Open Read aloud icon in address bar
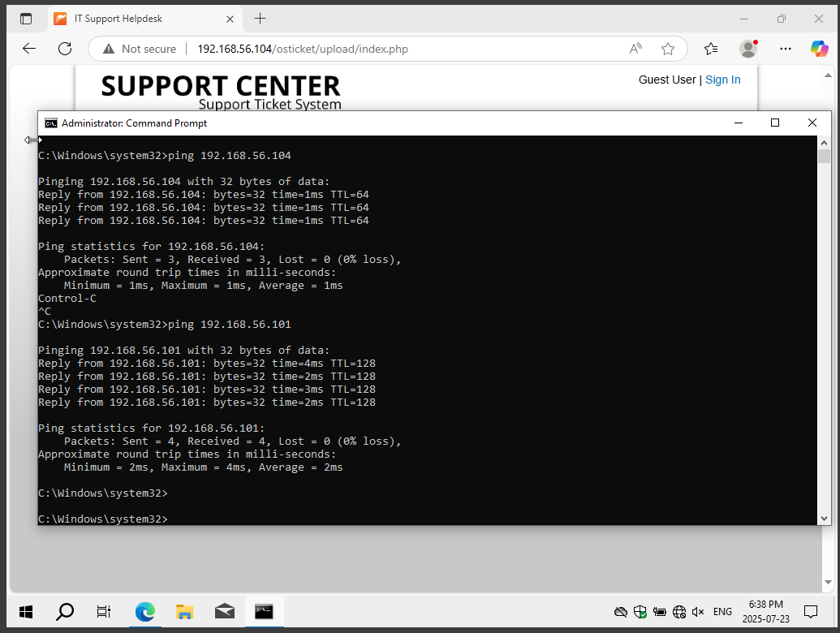 (635, 49)
